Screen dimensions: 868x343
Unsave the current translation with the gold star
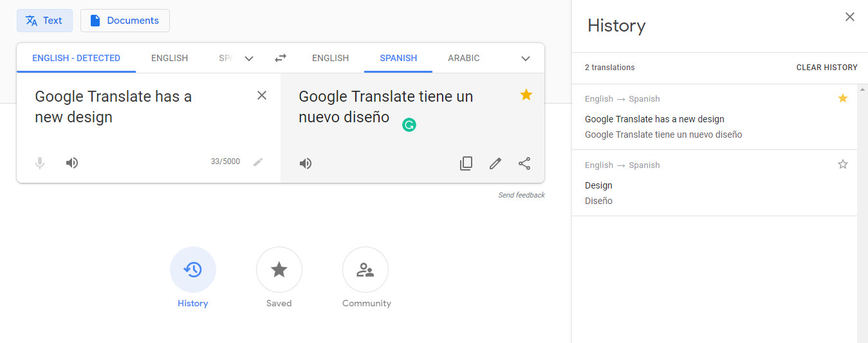point(526,95)
